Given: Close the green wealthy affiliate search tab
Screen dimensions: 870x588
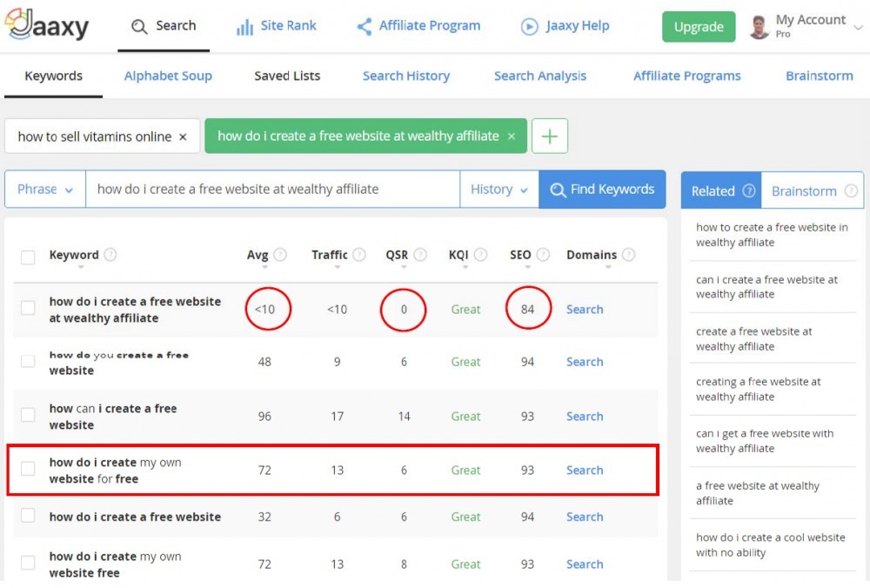Looking at the screenshot, I should pos(512,137).
